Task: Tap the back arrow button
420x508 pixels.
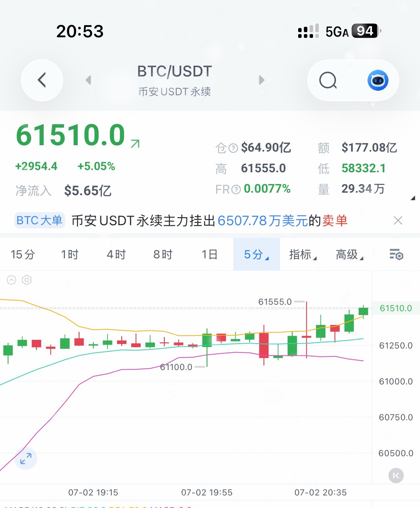Action: click(42, 80)
